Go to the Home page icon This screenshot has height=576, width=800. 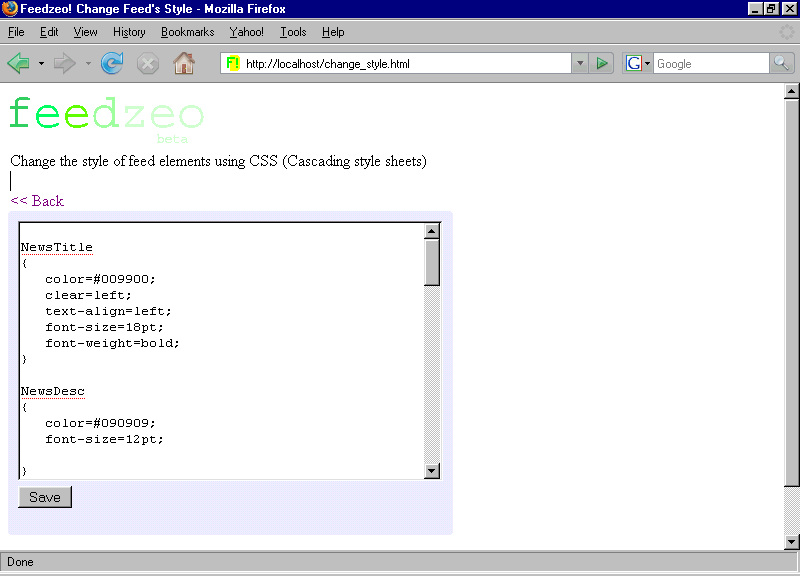tap(184, 64)
